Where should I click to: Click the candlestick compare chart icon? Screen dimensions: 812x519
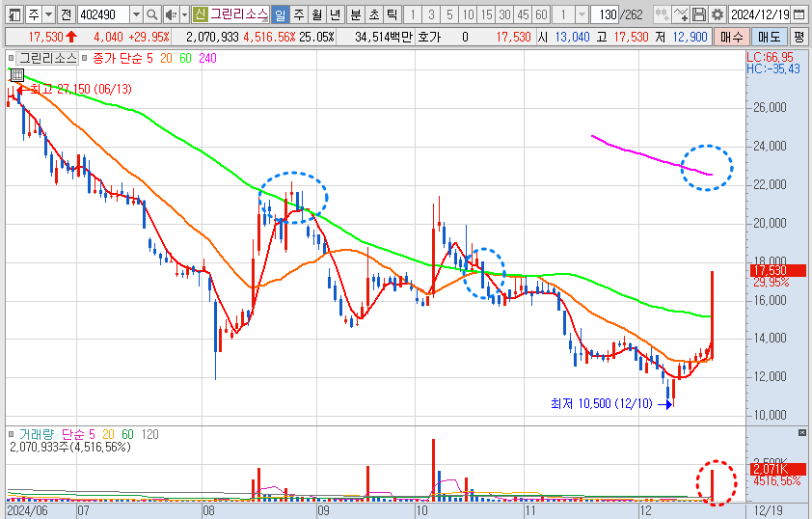coord(662,14)
